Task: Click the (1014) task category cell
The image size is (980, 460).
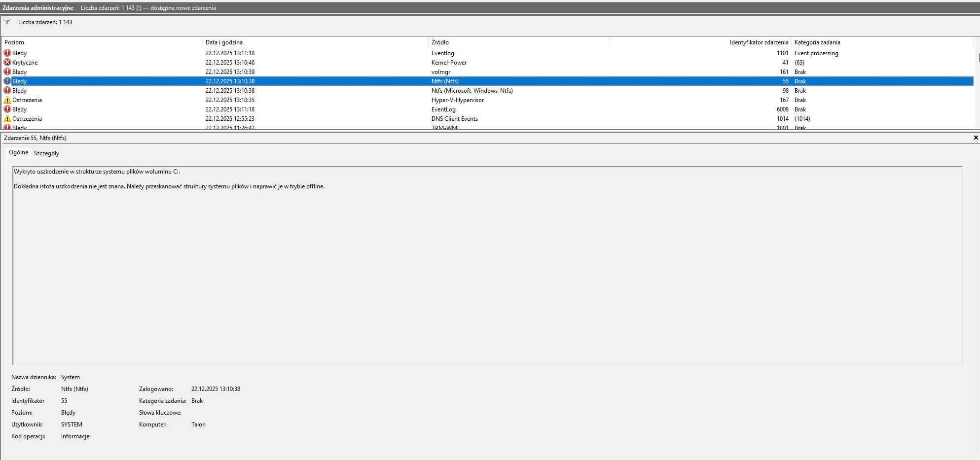Action: (802, 119)
